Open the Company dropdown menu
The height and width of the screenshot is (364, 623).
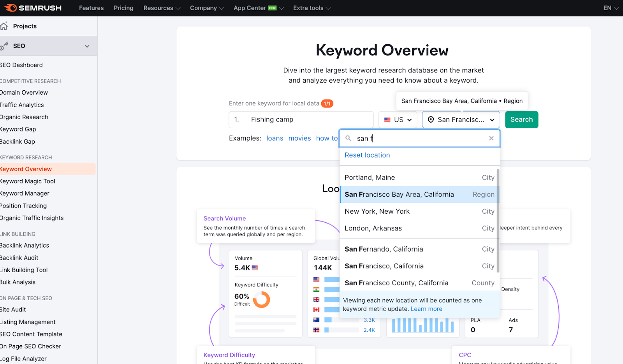[207, 8]
